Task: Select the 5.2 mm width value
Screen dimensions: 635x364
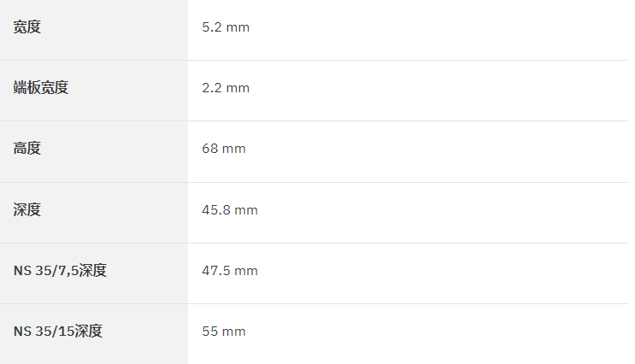Action: [x=226, y=27]
